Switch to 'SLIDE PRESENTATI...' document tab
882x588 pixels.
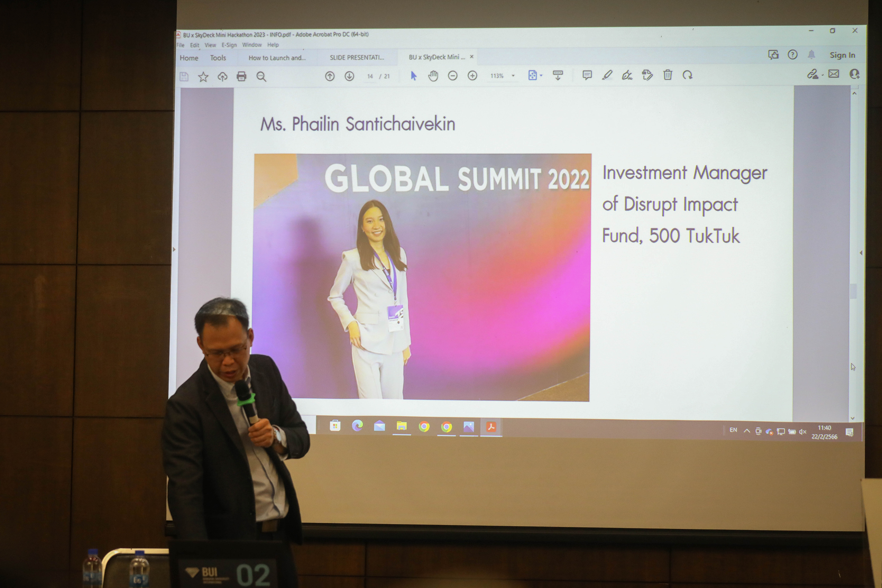[x=357, y=57]
